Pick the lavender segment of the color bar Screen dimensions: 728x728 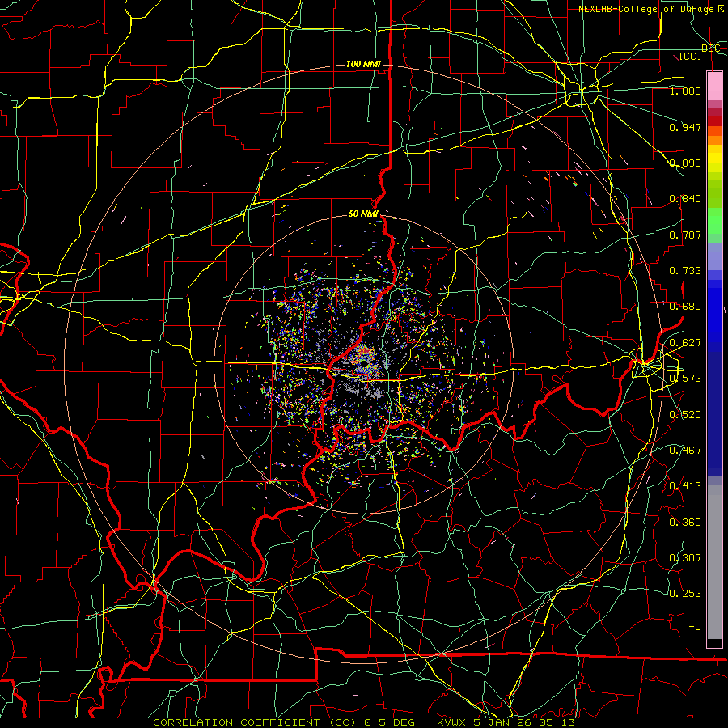point(714,256)
